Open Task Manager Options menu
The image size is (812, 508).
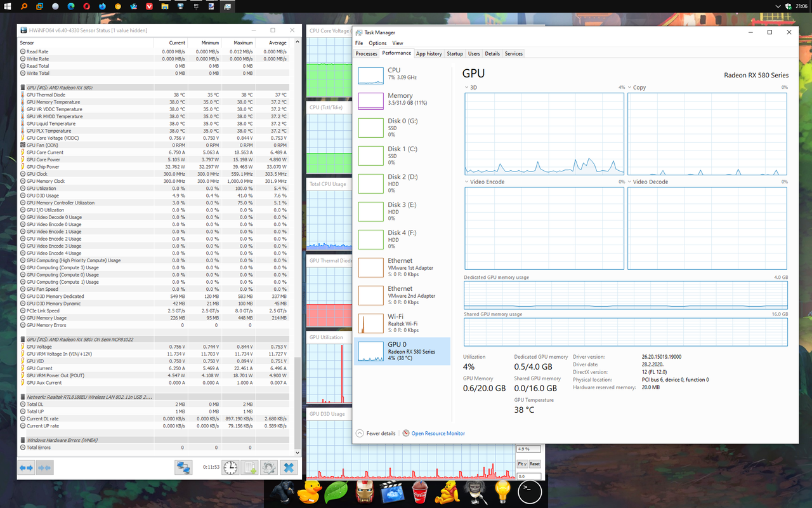377,43
